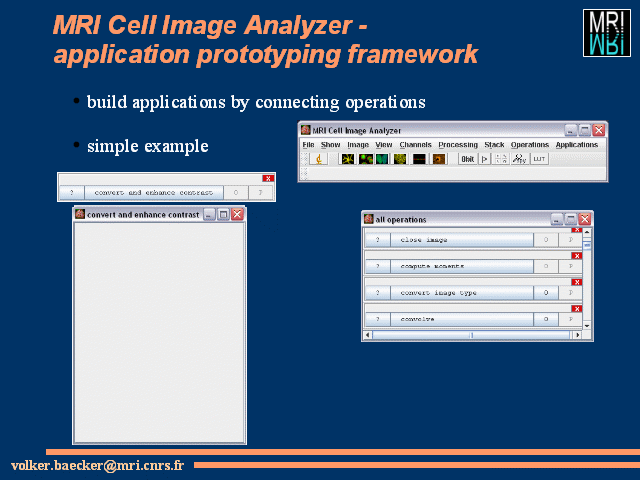Click help '?' for convert image type
Viewport: 640px width, 480px height.
tap(378, 293)
